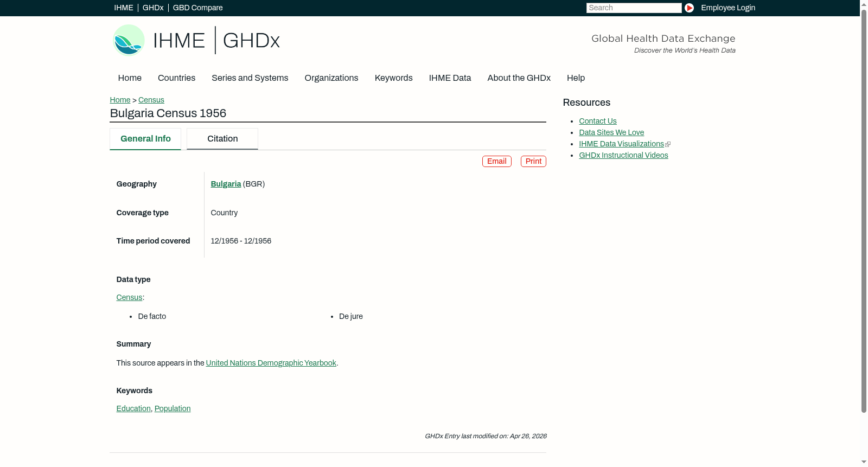
Task: Open the IHME Data menu
Action: point(450,78)
